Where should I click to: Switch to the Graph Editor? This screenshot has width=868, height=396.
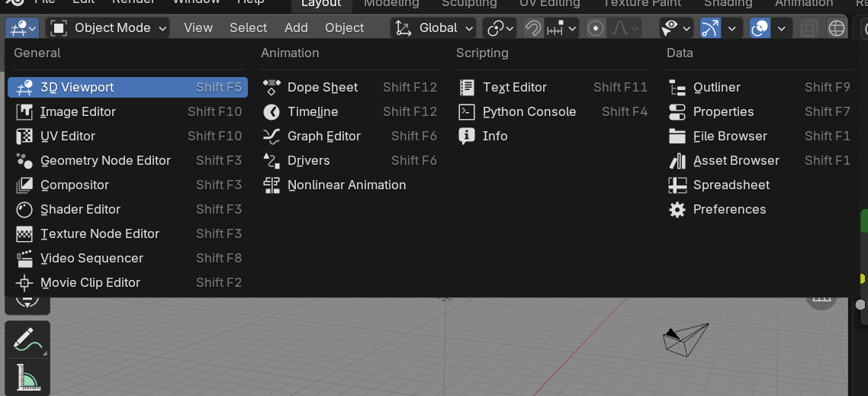323,136
